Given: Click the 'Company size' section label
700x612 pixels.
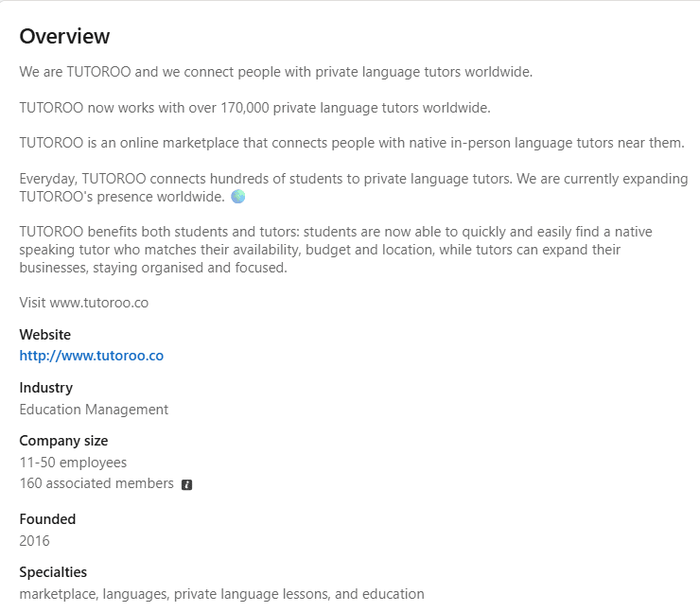Looking at the screenshot, I should [x=63, y=441].
